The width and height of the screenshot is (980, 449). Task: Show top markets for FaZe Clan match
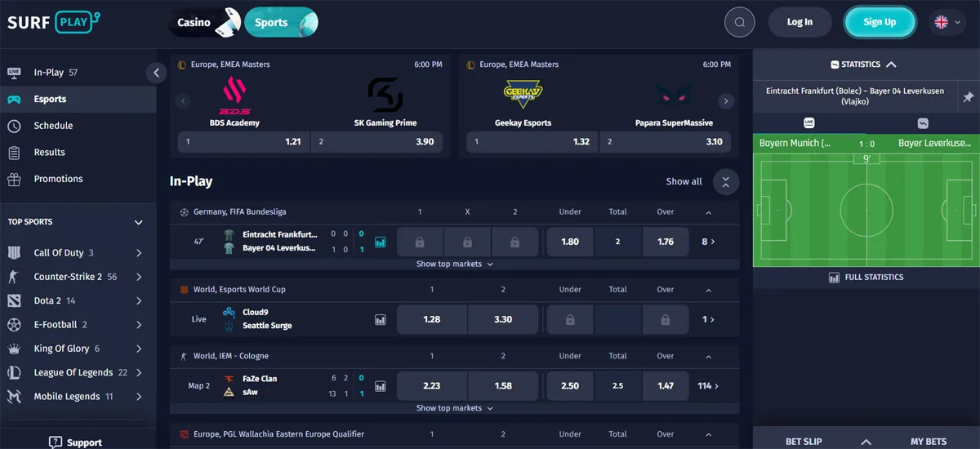[454, 408]
